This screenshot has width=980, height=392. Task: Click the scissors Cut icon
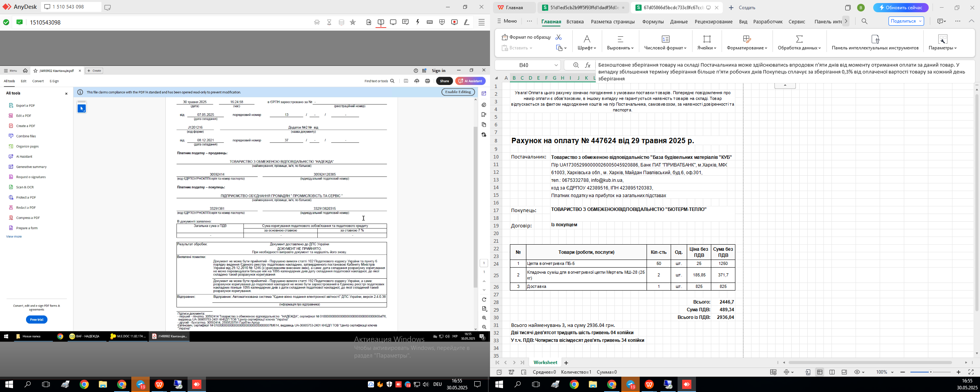click(559, 37)
